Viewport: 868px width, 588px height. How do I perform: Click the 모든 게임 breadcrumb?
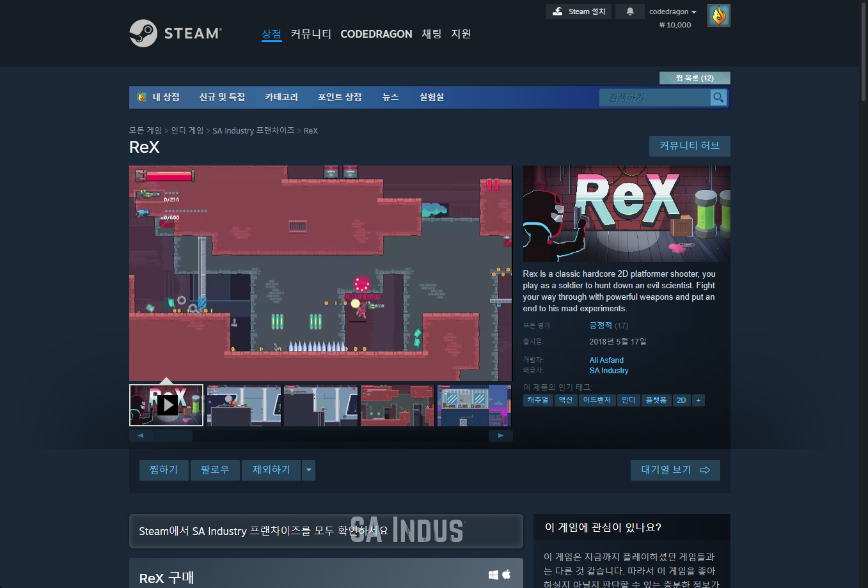point(145,130)
